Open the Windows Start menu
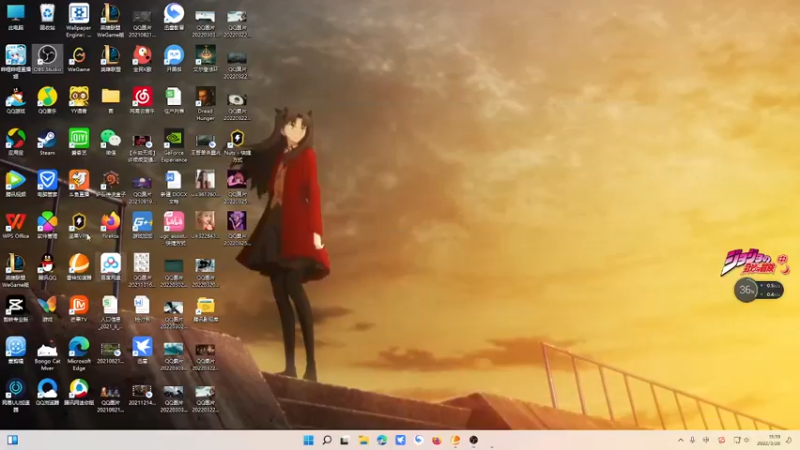 [308, 440]
